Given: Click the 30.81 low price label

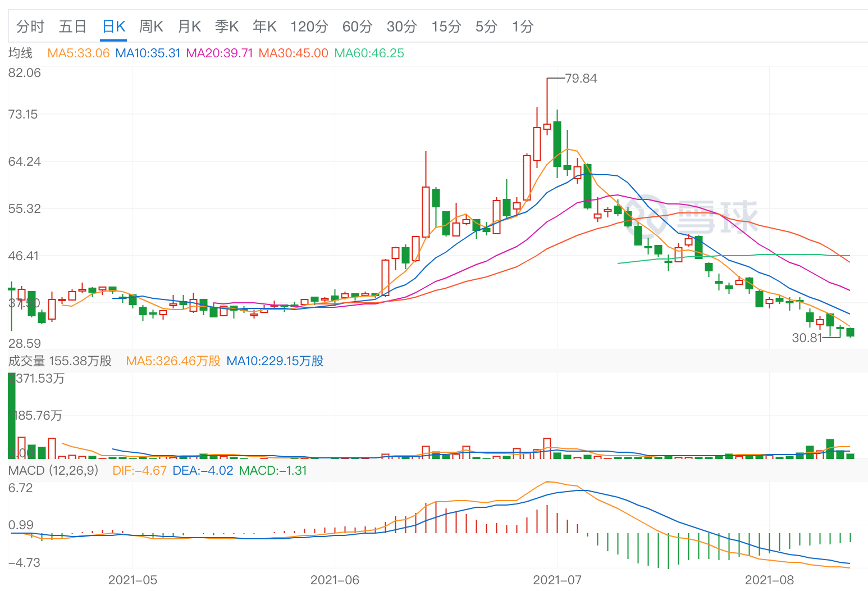Looking at the screenshot, I should pos(807,338).
